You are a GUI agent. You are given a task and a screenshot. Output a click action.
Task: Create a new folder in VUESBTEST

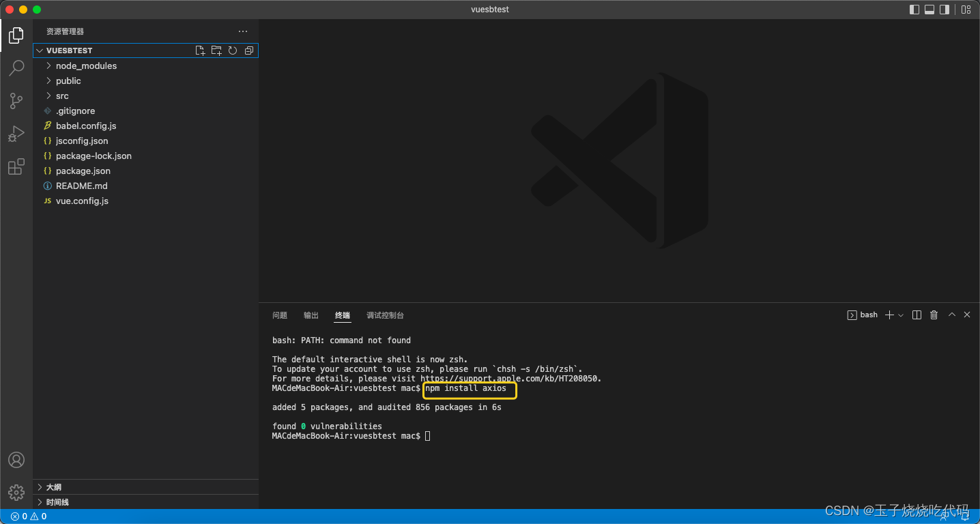pos(216,50)
